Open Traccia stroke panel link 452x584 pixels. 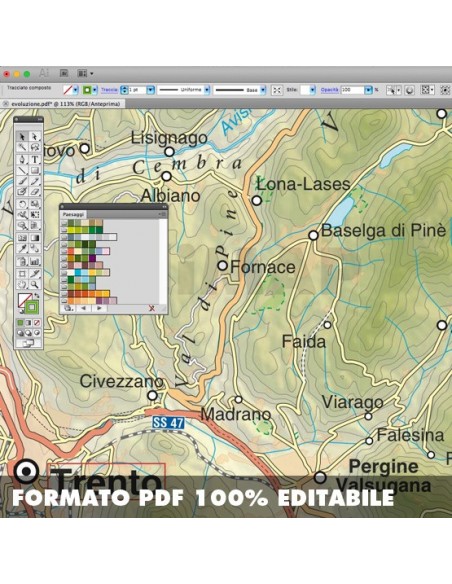coord(109,90)
